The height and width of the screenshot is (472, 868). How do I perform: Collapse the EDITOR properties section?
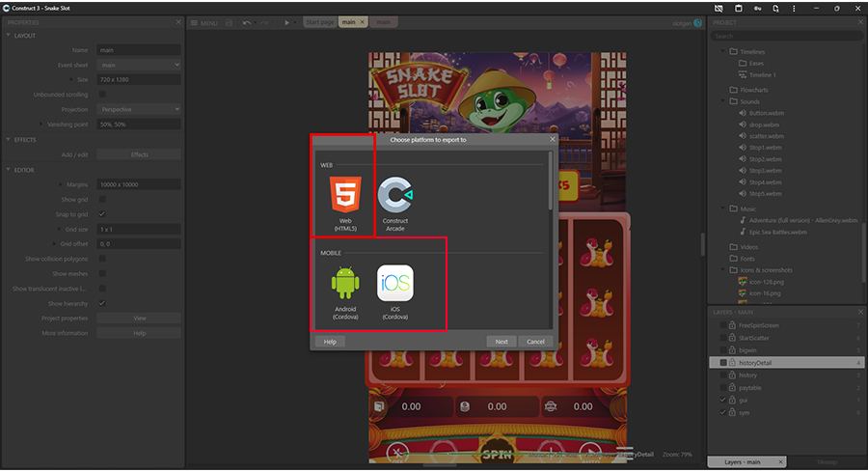point(9,170)
